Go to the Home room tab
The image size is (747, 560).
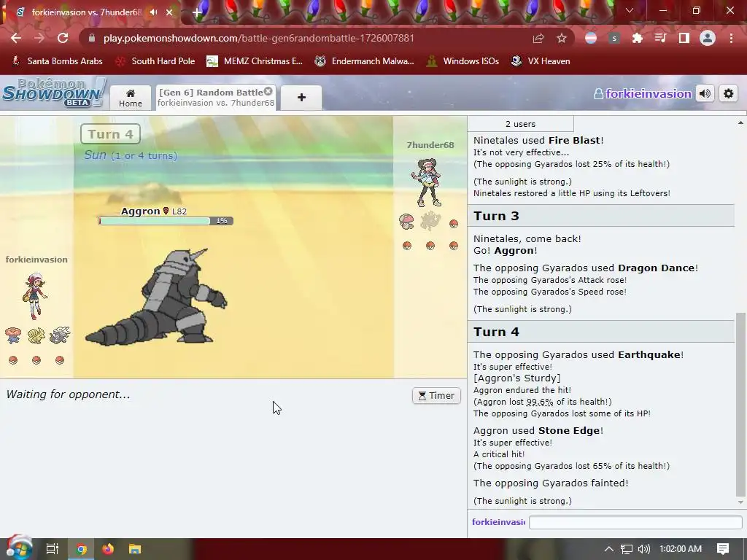[x=131, y=98]
